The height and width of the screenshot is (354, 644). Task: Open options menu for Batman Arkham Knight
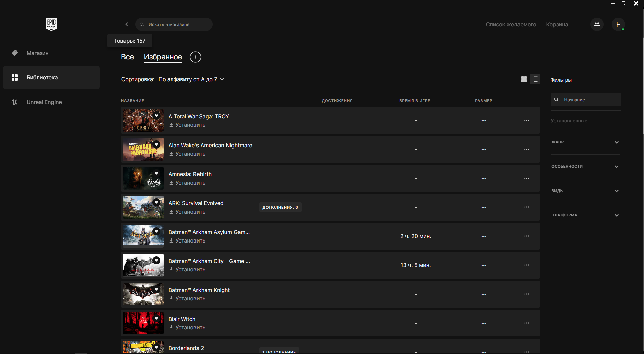click(527, 294)
